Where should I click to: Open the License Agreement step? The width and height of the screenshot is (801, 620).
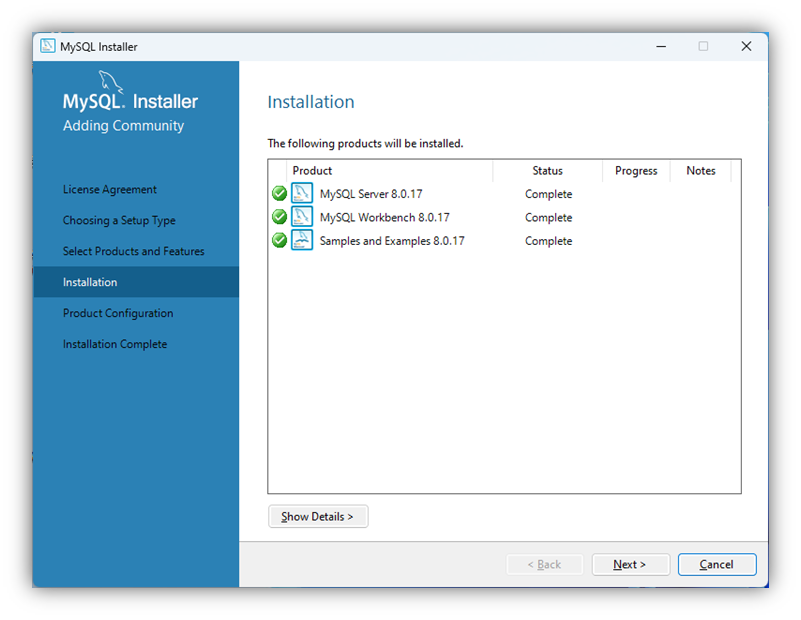(x=110, y=189)
